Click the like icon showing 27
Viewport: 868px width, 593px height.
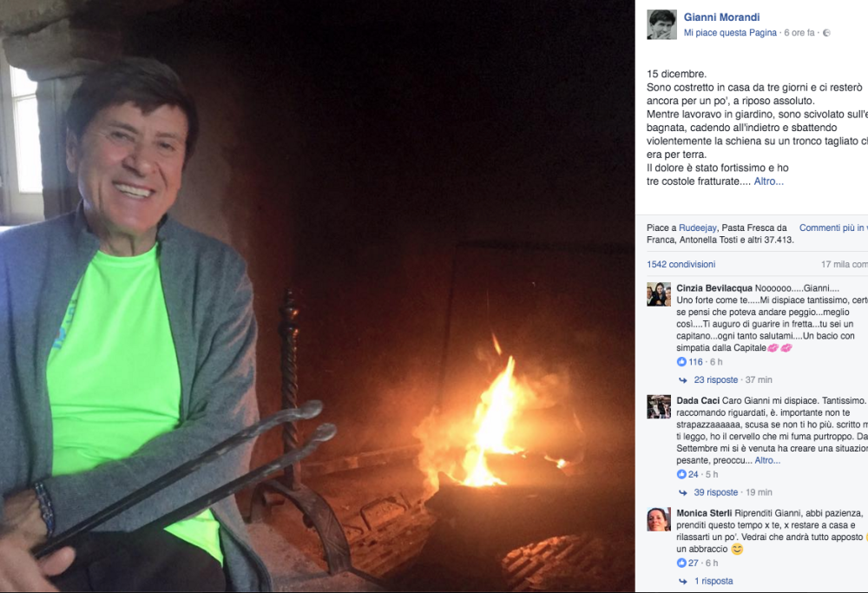[681, 563]
